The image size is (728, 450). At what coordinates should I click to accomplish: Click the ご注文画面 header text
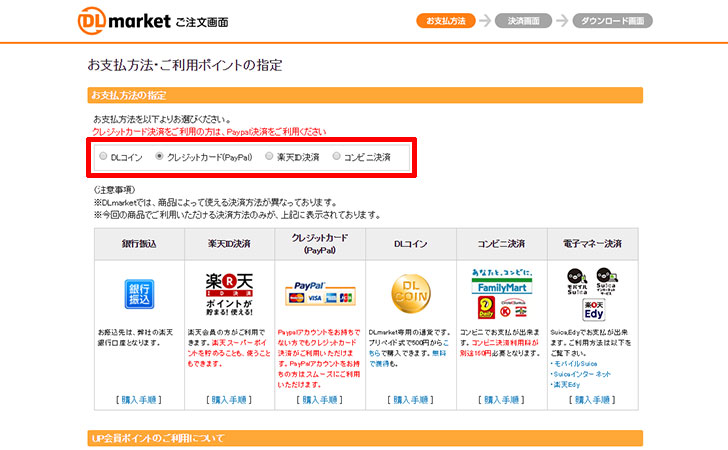coord(202,22)
